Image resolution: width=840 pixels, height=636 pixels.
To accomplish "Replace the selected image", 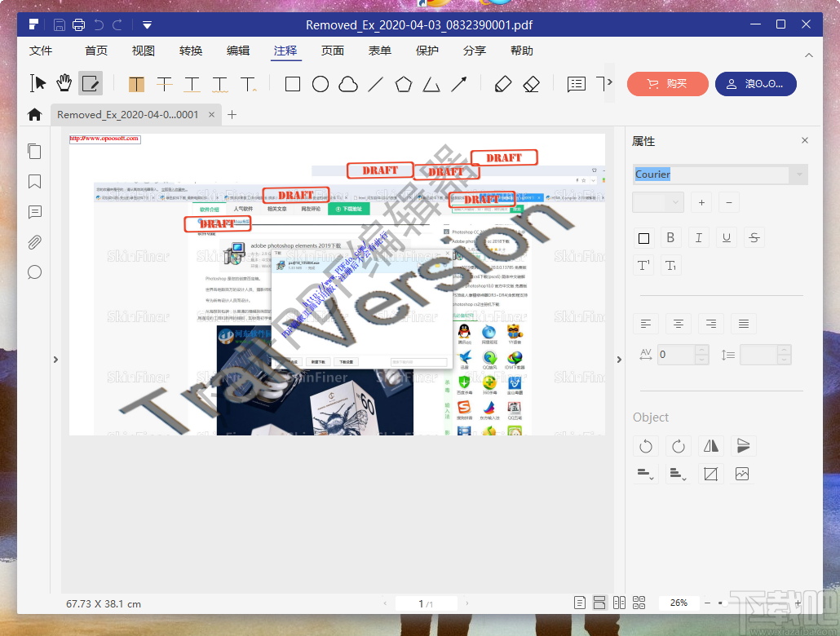I will [x=742, y=474].
